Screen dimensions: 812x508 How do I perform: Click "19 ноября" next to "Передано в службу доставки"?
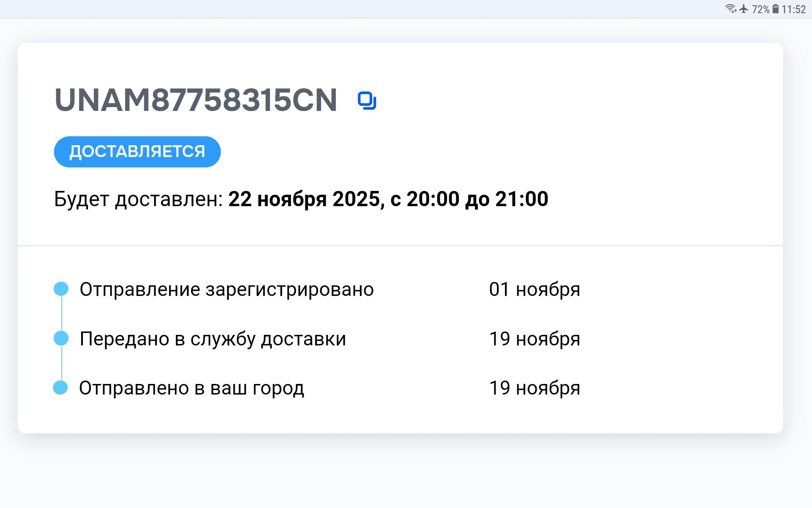pyautogui.click(x=535, y=339)
